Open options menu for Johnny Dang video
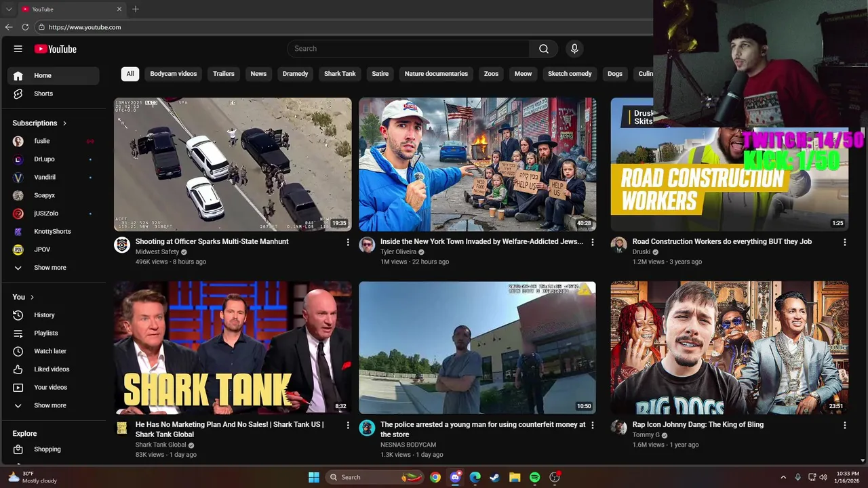This screenshot has width=868, height=488. click(844, 425)
